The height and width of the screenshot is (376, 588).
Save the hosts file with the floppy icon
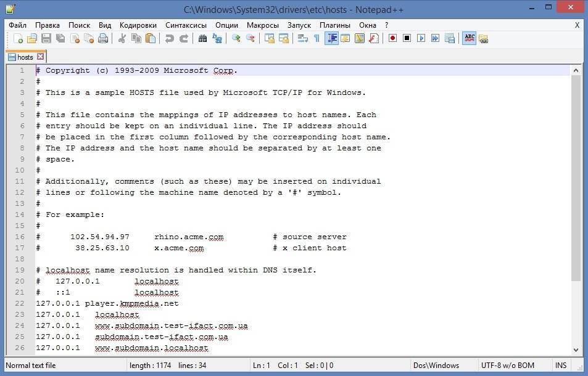pyautogui.click(x=46, y=38)
